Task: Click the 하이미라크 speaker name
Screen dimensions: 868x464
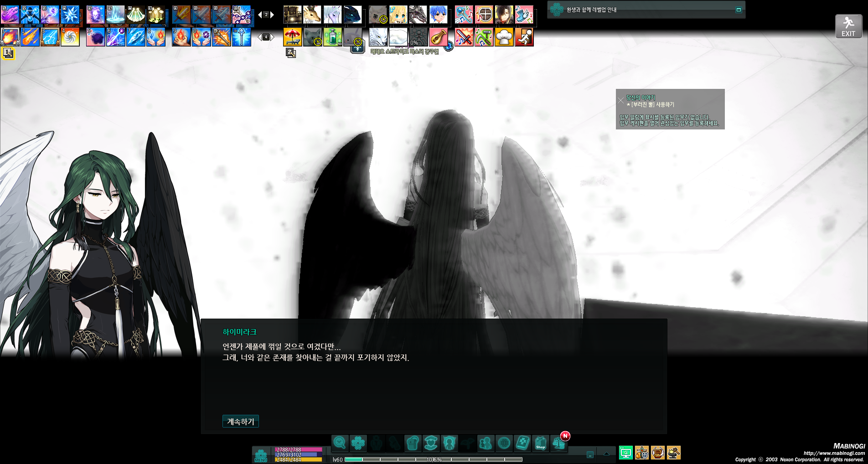Action: [x=239, y=332]
